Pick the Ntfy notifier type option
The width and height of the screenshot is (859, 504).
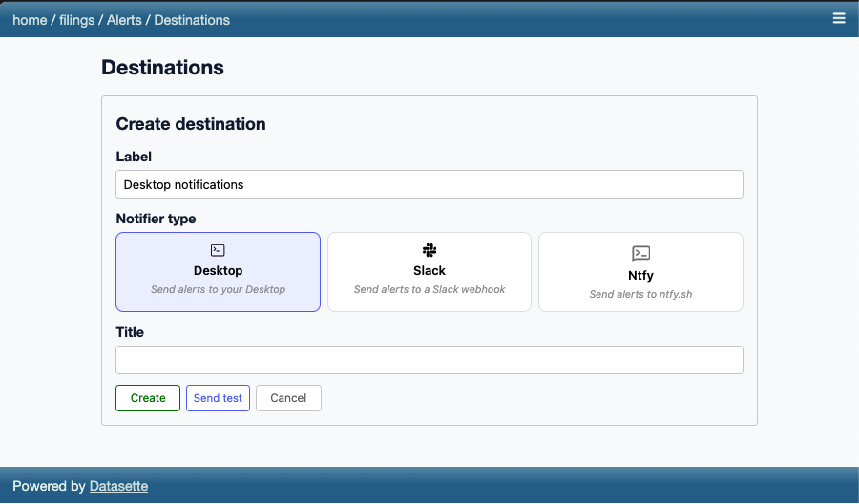640,275
